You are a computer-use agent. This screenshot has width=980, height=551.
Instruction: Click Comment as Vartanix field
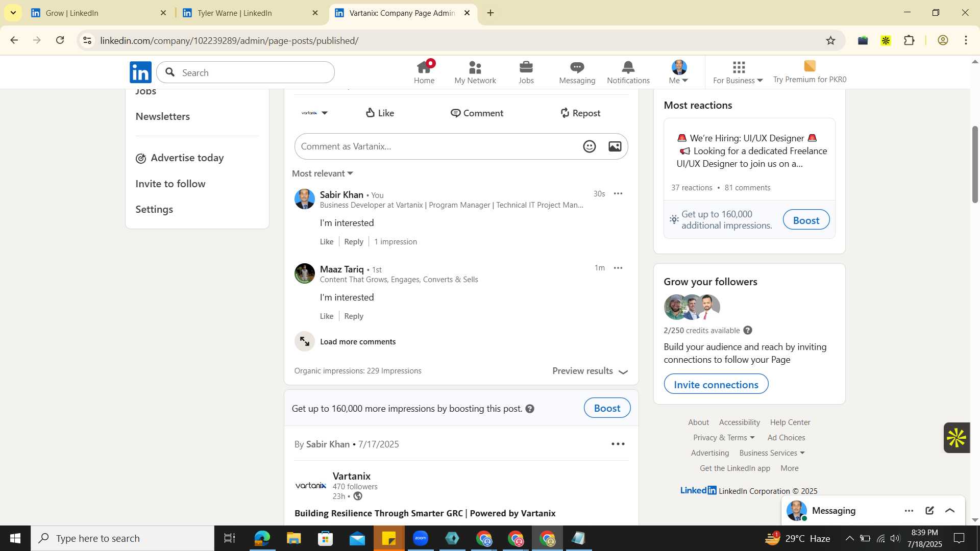[439, 146]
